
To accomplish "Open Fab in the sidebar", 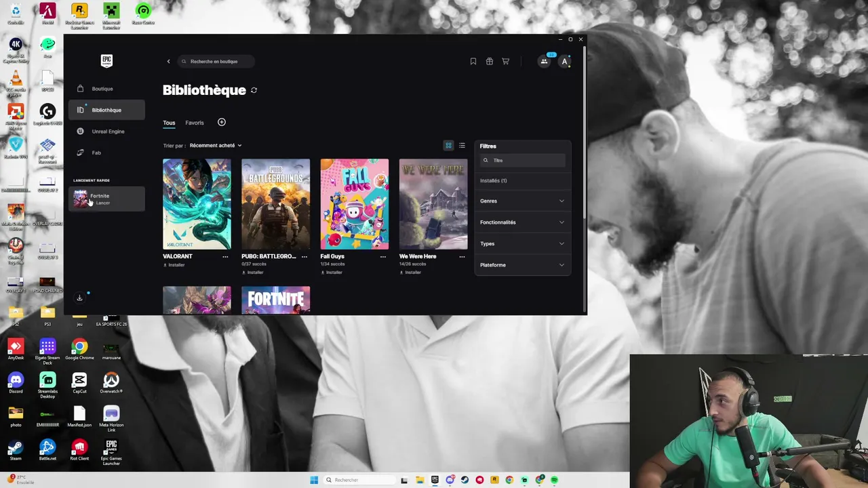I will (106, 153).
